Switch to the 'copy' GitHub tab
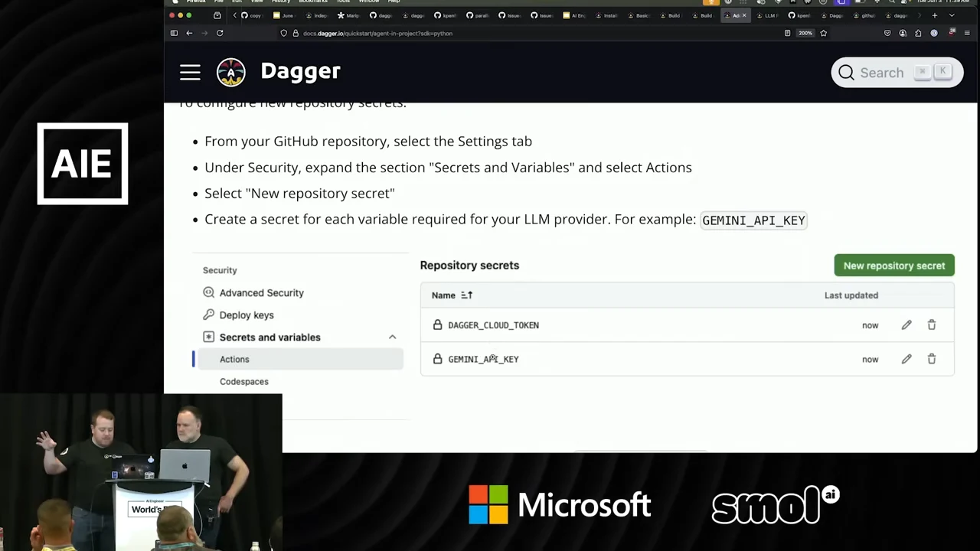Screen dimensions: 980x551 point(250,15)
